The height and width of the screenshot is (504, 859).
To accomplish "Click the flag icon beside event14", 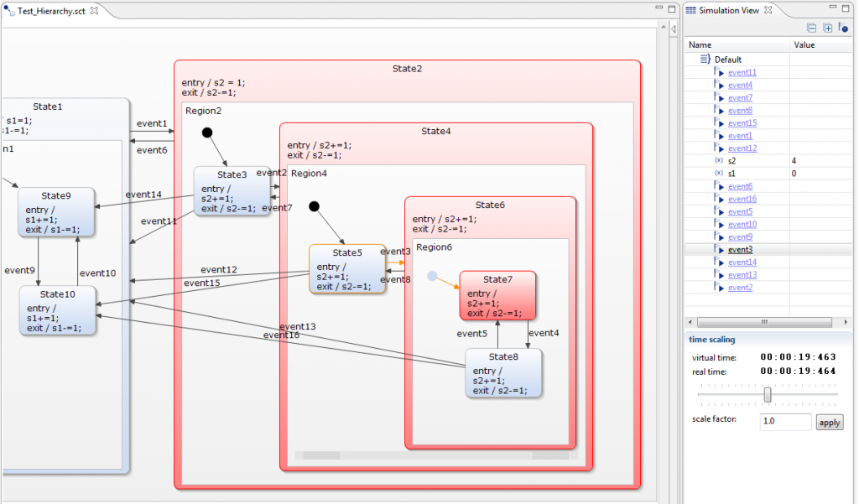I will 719,262.
